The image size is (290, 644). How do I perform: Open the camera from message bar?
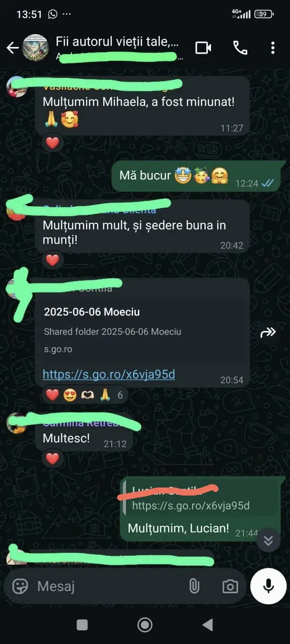[230, 586]
